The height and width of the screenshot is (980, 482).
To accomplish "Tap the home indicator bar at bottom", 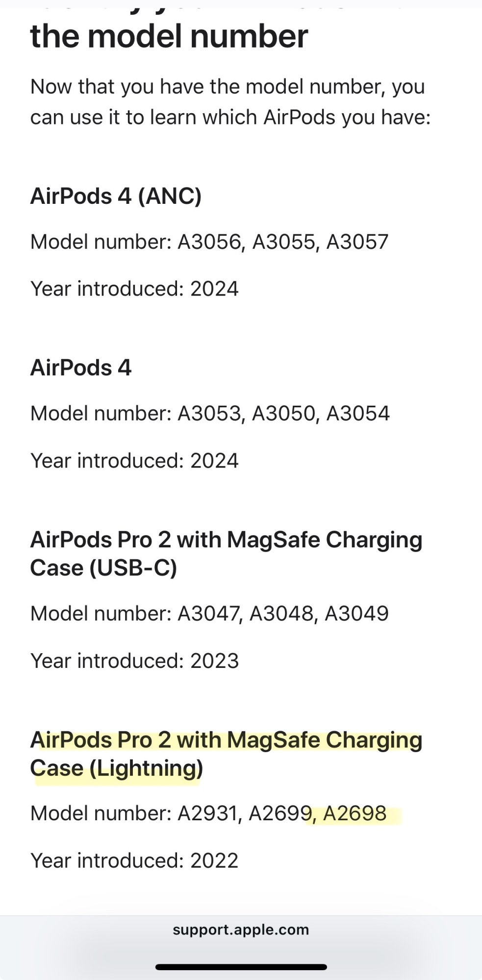I will coord(241,967).
